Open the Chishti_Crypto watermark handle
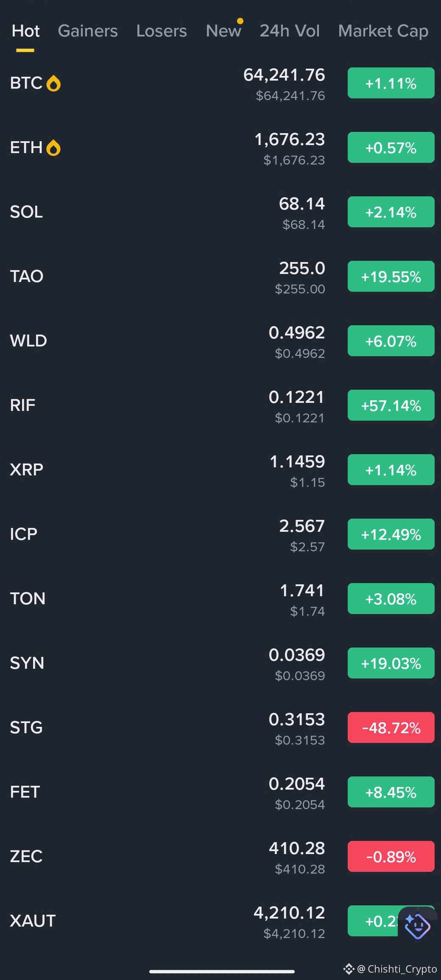Image resolution: width=441 pixels, height=980 pixels. click(397, 969)
